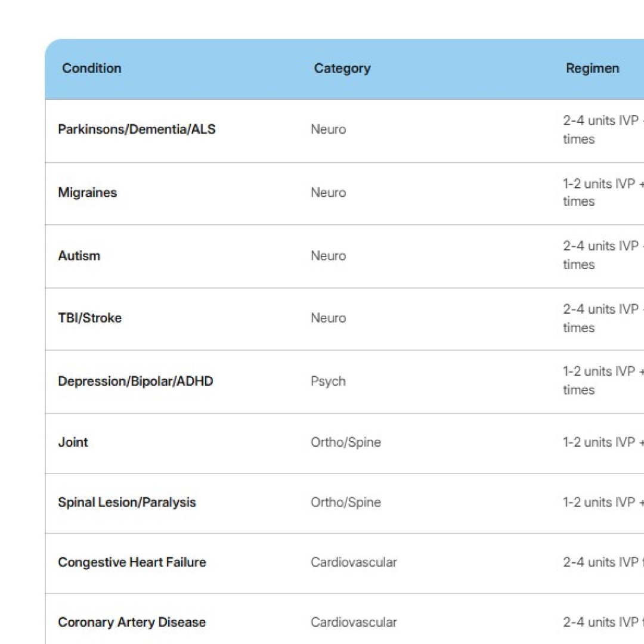Image resolution: width=644 pixels, height=644 pixels.
Task: Click the Neuro category label beside Migraines
Action: pos(328,193)
